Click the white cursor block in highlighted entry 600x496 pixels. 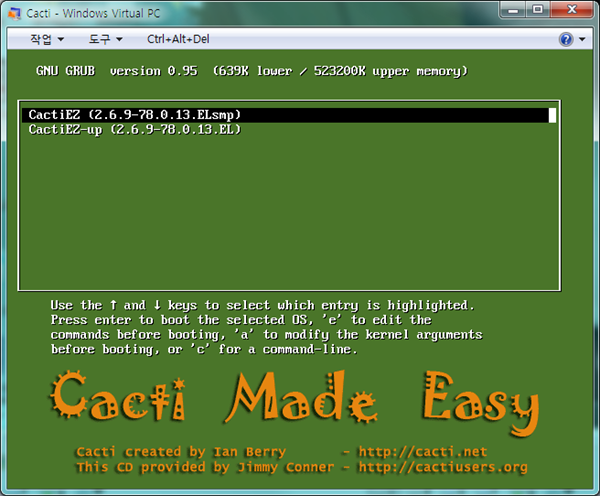coord(552,115)
